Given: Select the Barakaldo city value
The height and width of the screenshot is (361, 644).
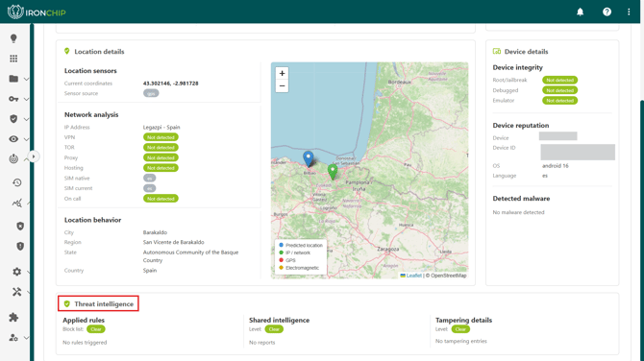Looking at the screenshot, I should [x=155, y=232].
